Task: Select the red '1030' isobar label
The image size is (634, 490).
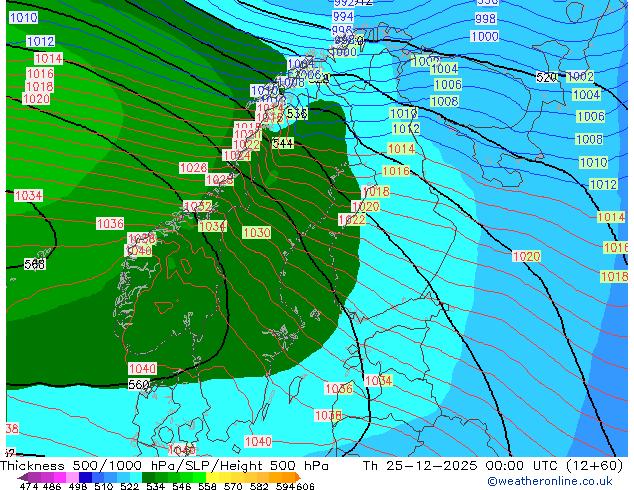Action: (x=257, y=232)
